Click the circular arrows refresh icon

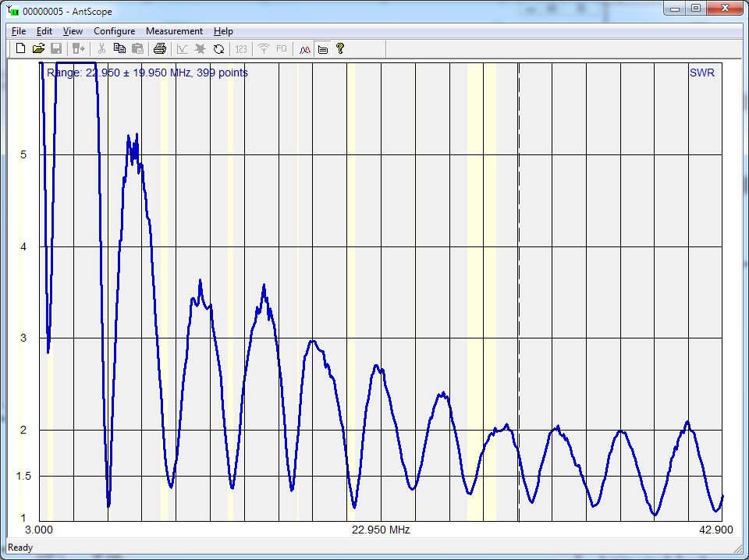(219, 49)
